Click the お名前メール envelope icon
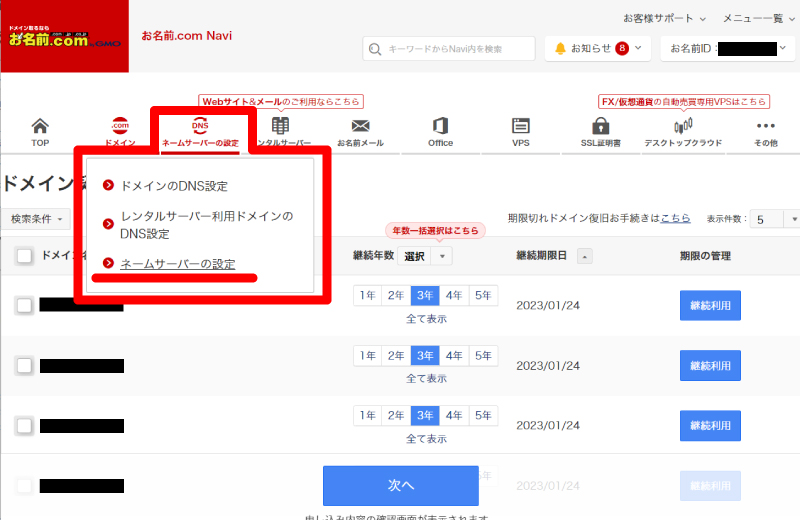Image resolution: width=800 pixels, height=520 pixels. pos(360,127)
